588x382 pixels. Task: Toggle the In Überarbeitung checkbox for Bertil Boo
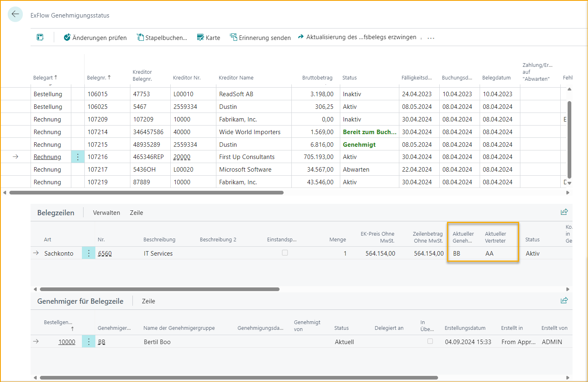(x=430, y=341)
